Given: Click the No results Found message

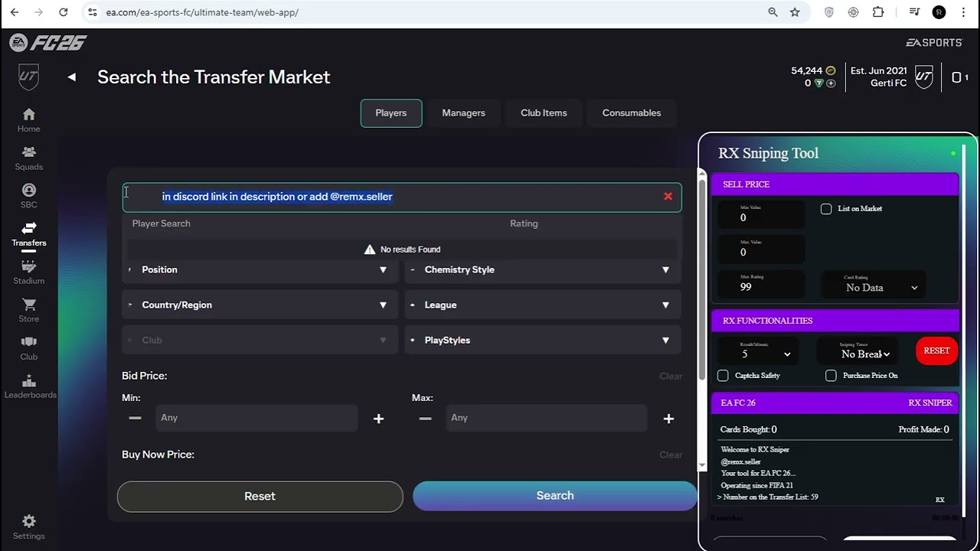Looking at the screenshot, I should click(x=402, y=249).
